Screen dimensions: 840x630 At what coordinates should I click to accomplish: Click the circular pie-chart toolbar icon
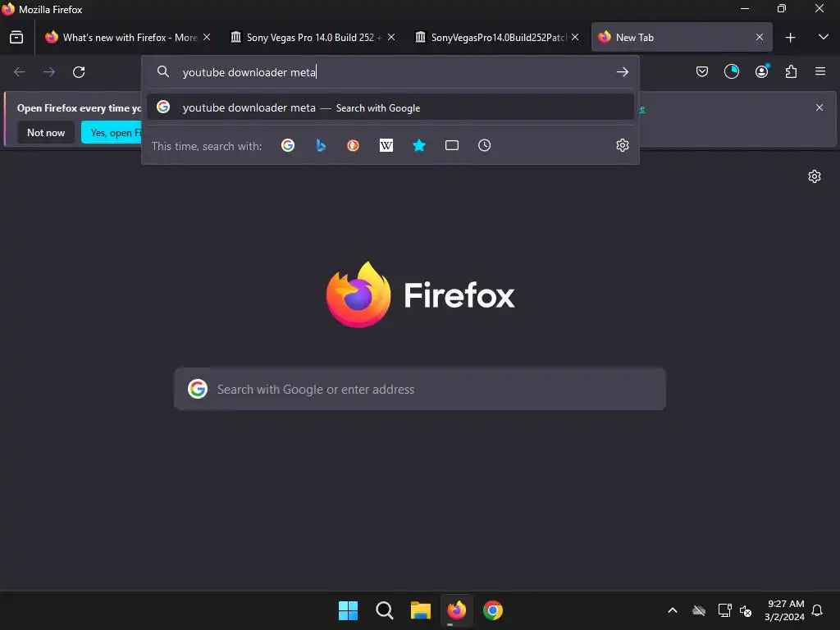pos(731,71)
